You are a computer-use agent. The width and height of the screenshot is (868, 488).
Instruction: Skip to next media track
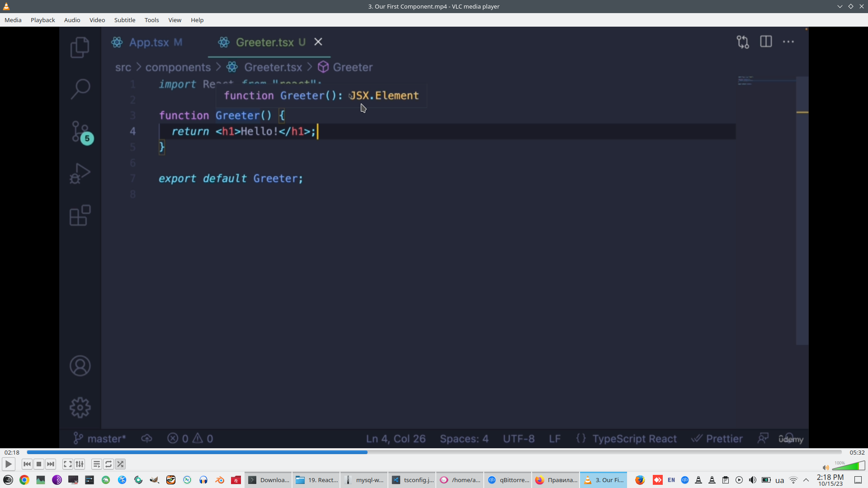coord(51,464)
